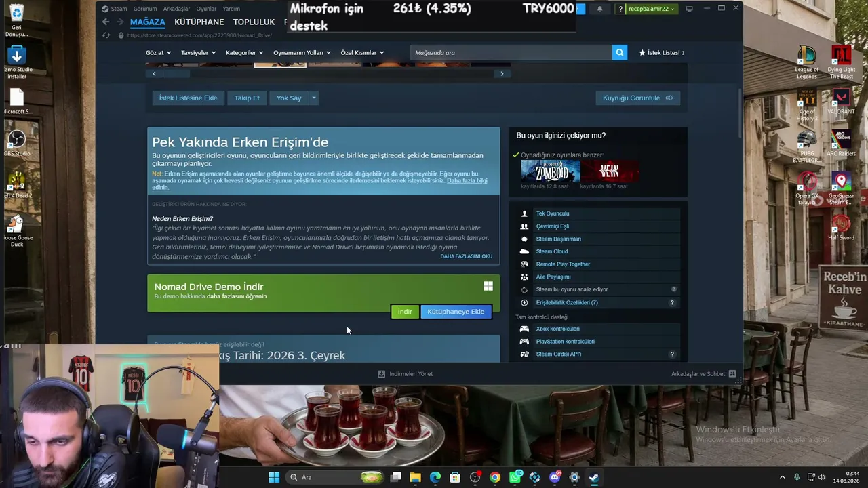
Task: Open Steam big picture mode monitor icon
Action: click(x=690, y=9)
